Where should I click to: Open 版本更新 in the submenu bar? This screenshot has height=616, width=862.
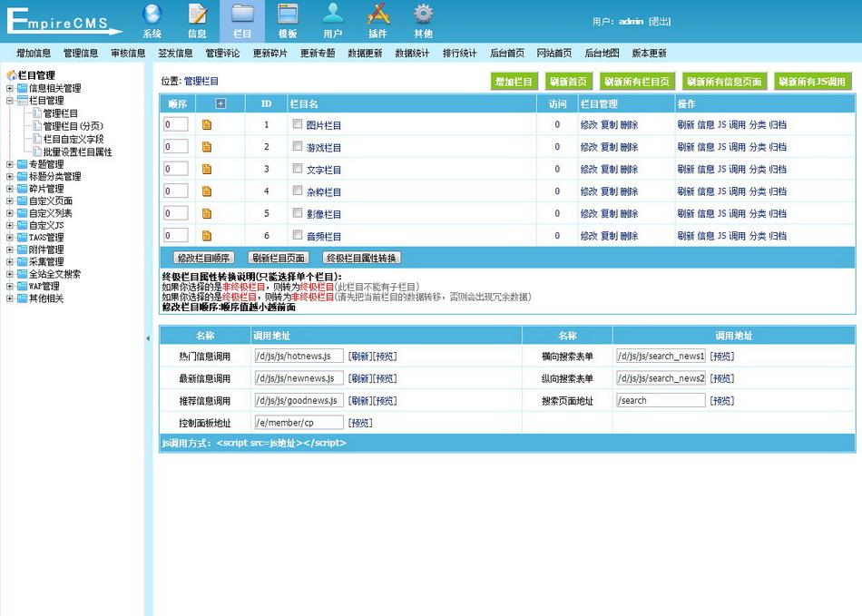click(650, 54)
